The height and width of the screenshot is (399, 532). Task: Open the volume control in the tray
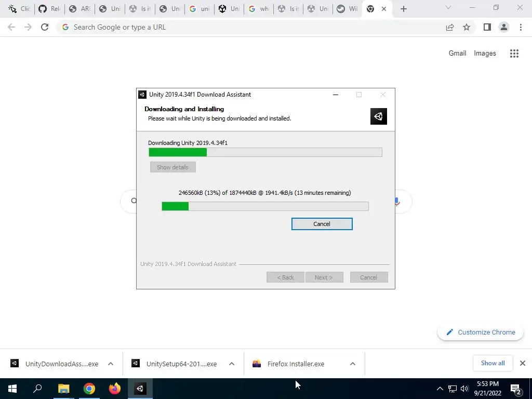(464, 389)
